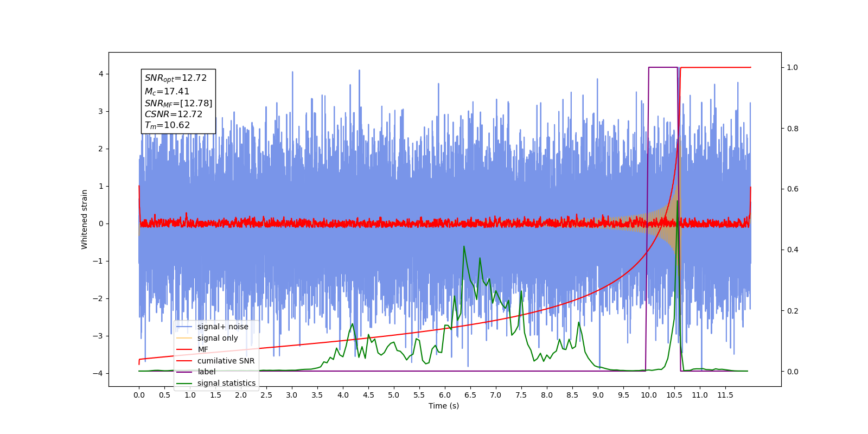This screenshot has width=868, height=434.
Task: Click the 0.2 tick on the right axis
Action: [x=793, y=311]
